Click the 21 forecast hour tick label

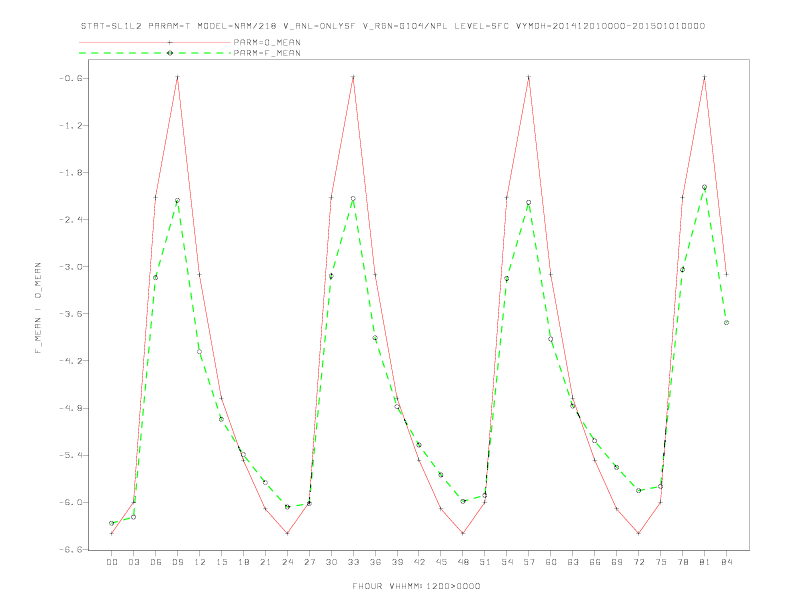pyautogui.click(x=265, y=562)
